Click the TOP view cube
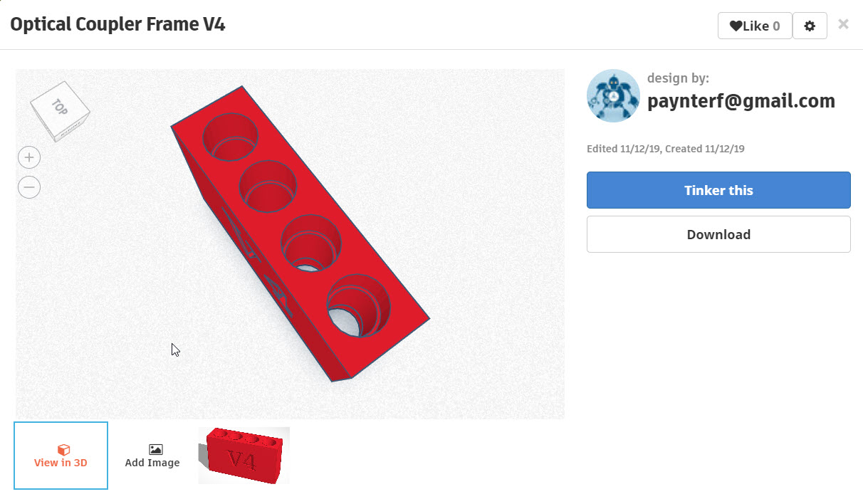This screenshot has width=863, height=504. (x=60, y=110)
